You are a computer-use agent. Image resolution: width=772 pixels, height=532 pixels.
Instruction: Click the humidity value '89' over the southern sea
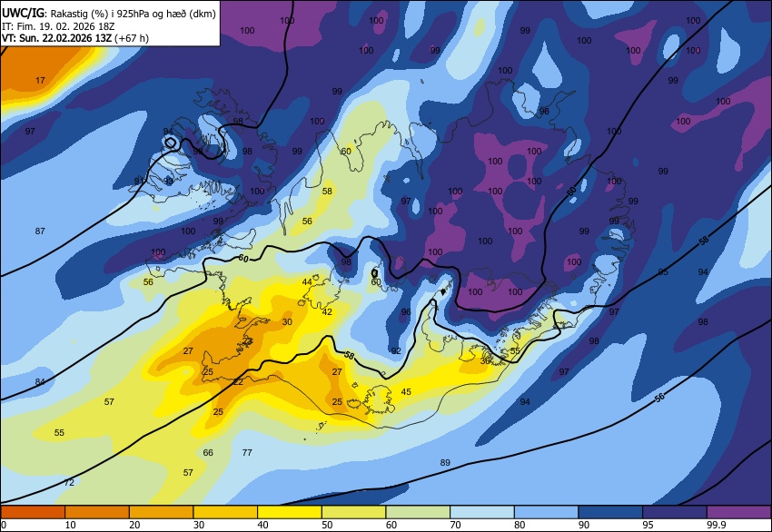tap(445, 462)
